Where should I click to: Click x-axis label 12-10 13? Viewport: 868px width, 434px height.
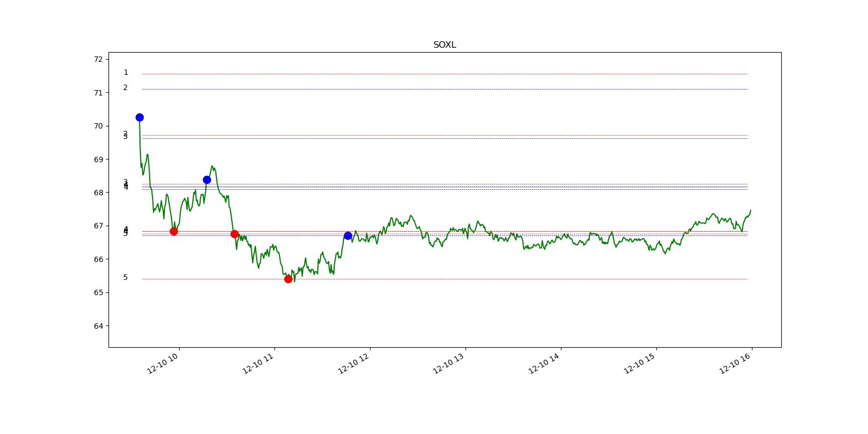tap(449, 363)
